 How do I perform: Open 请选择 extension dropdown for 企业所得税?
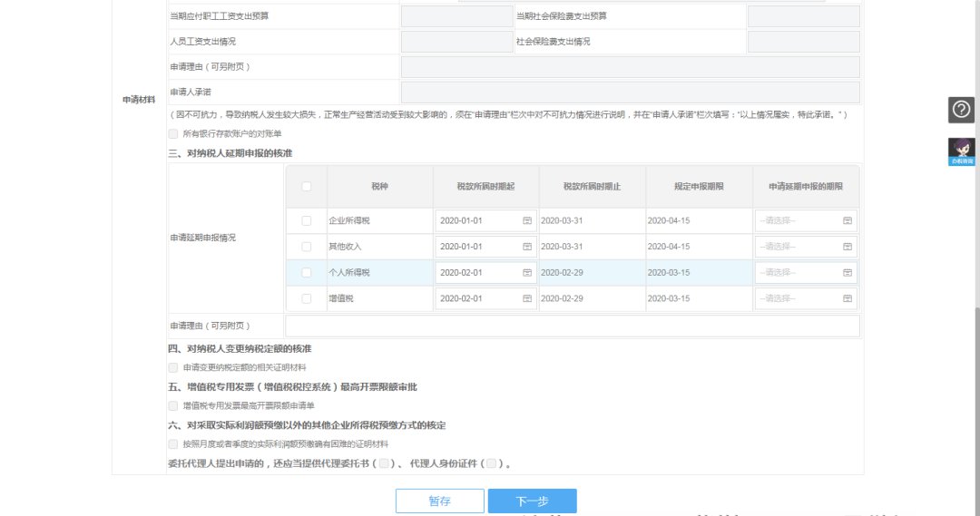click(x=805, y=220)
